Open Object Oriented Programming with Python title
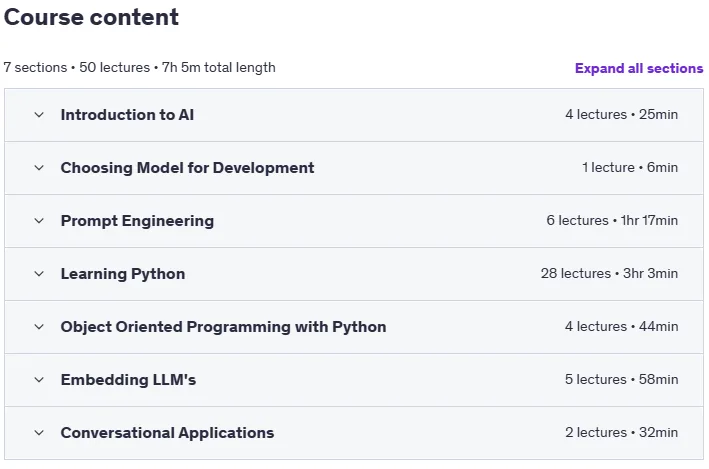The height and width of the screenshot is (469, 709). [223, 327]
